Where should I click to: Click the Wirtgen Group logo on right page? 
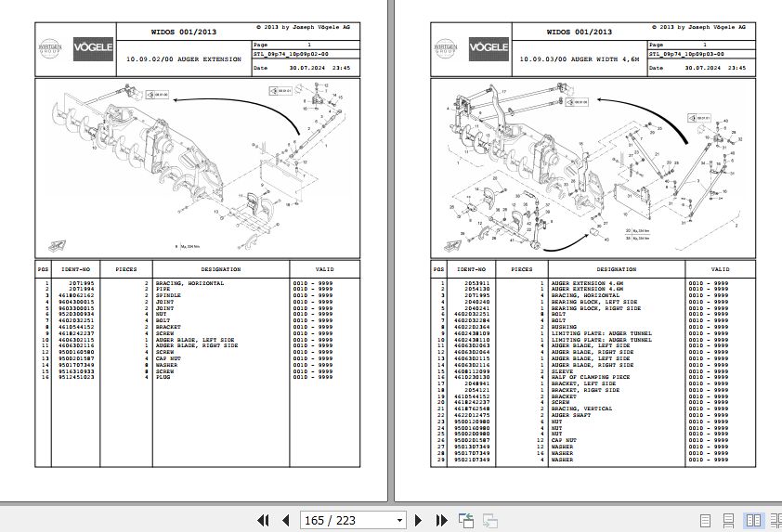[446, 48]
